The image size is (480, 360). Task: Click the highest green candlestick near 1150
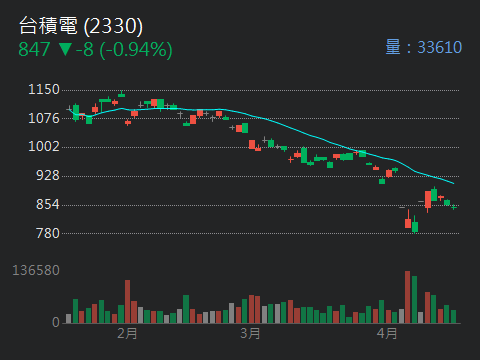tap(121, 94)
